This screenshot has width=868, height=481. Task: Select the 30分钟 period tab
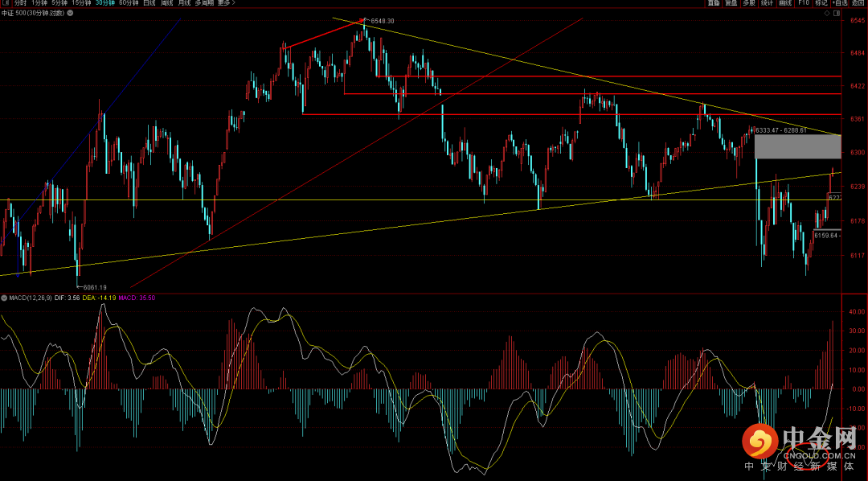[x=105, y=2]
